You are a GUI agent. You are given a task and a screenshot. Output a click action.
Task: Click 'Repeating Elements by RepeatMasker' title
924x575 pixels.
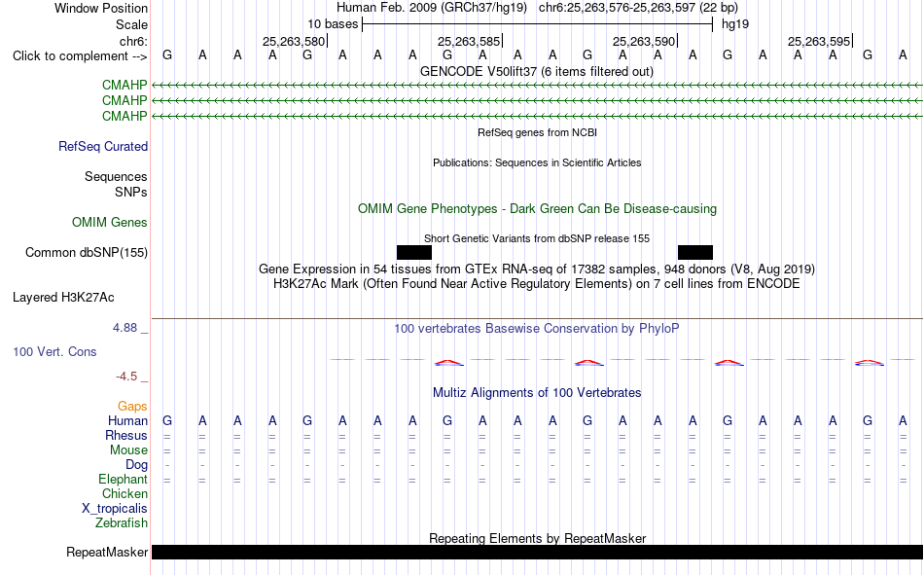tap(537, 538)
